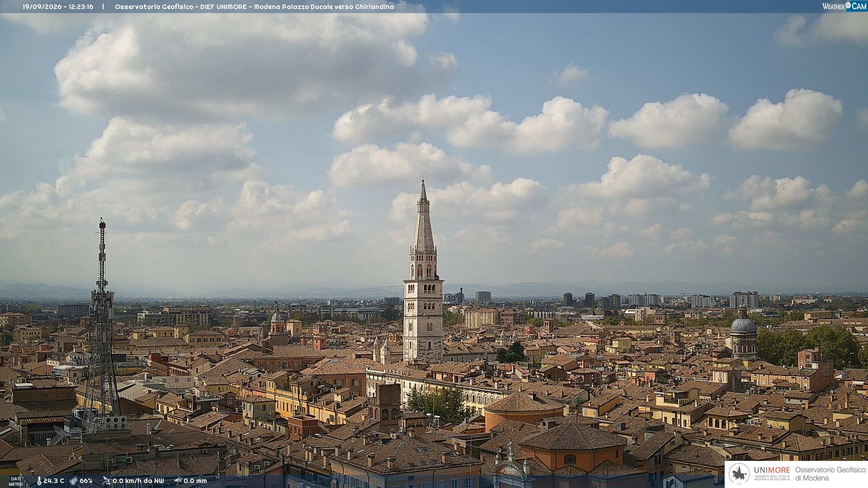Click the Ghirlandina bell tower spire
This screenshot has width=868, height=488.
[x=423, y=217]
